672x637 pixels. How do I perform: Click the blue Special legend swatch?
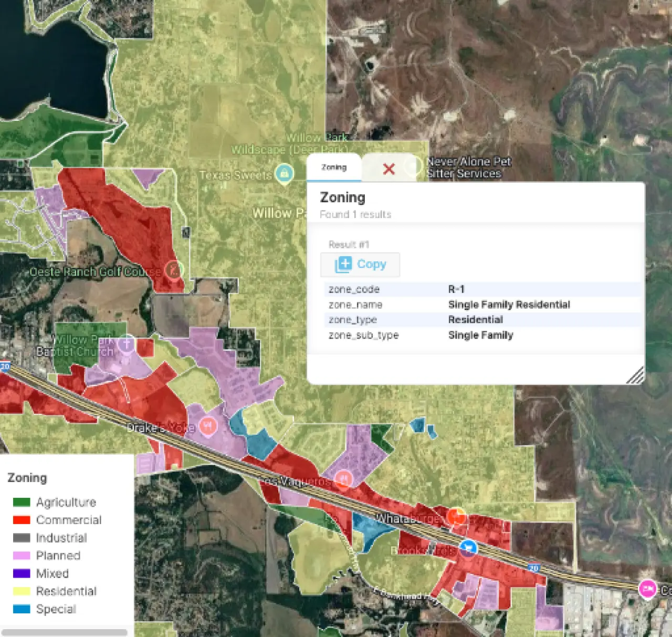point(22,609)
